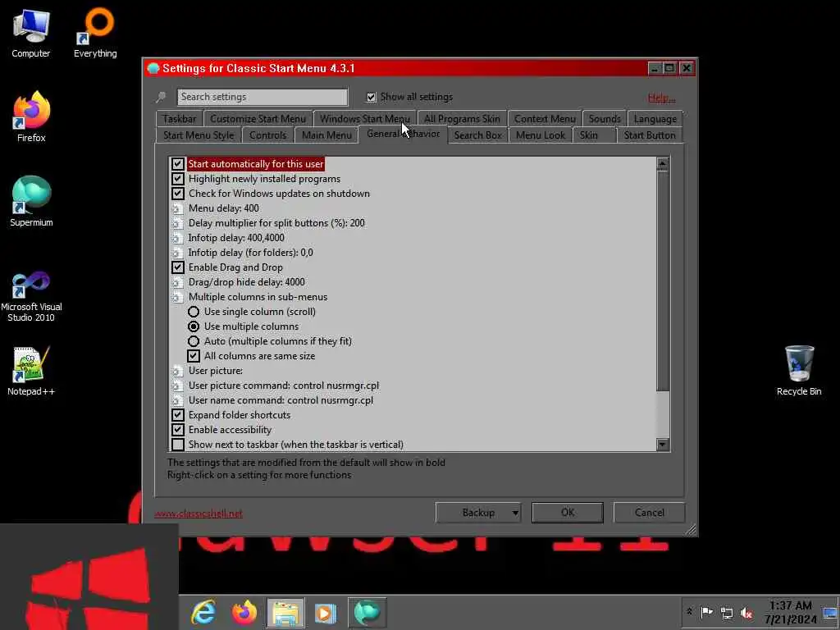840x630 pixels.
Task: Toggle Highlight newly installed programs
Action: click(x=178, y=179)
